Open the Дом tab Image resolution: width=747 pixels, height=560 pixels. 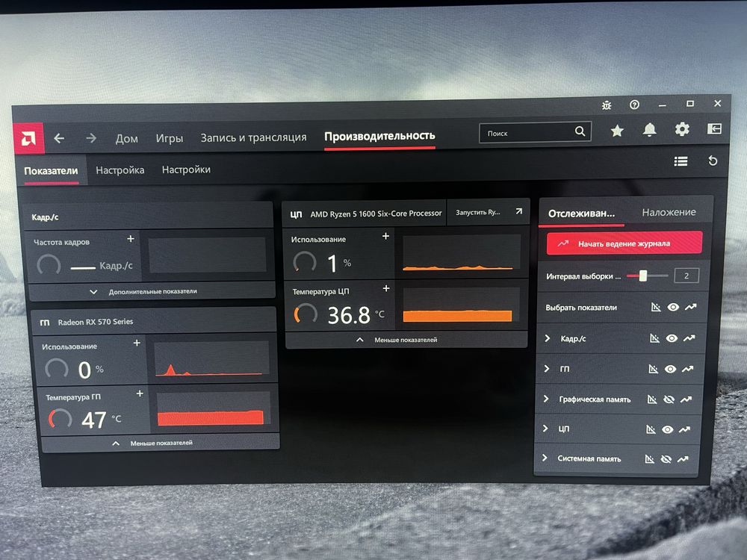click(127, 139)
